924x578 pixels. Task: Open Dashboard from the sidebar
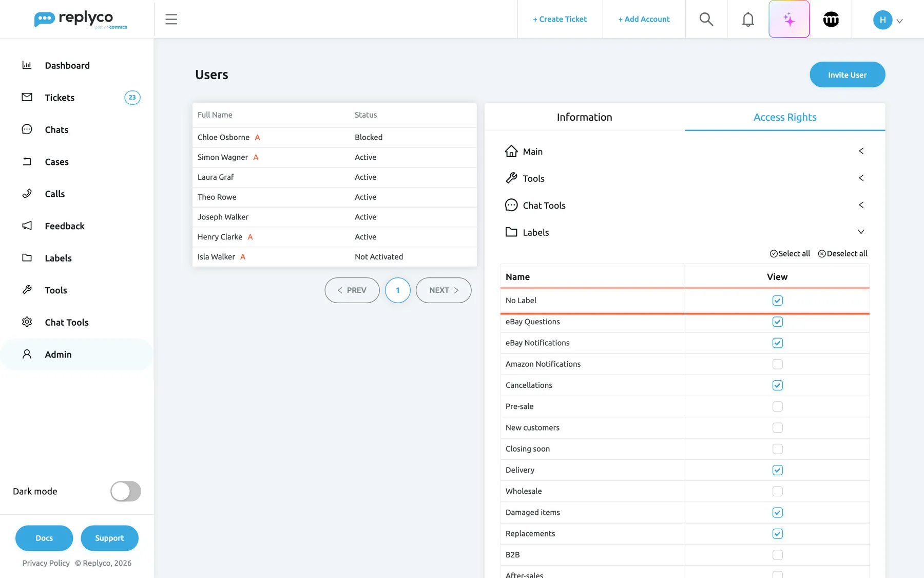(67, 65)
